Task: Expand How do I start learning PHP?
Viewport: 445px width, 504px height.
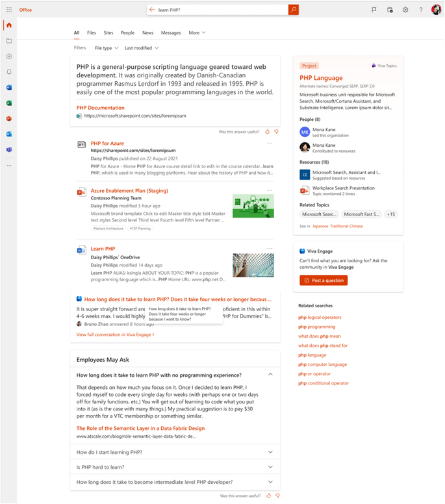Action: [175, 452]
